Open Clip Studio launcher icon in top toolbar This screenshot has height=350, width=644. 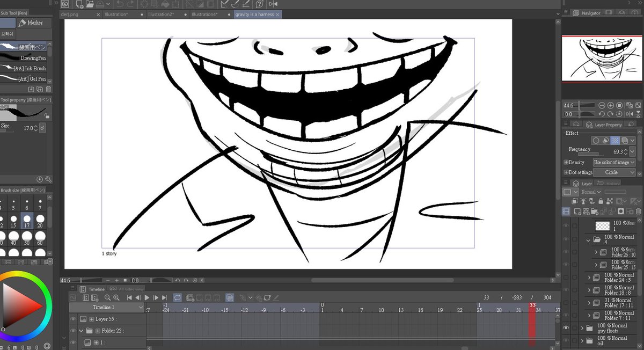pos(65,4)
